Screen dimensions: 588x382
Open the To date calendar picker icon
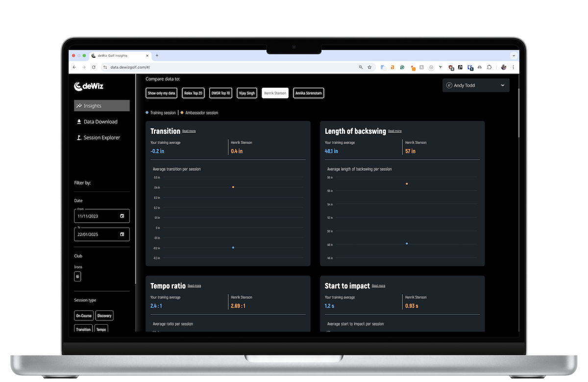point(122,235)
